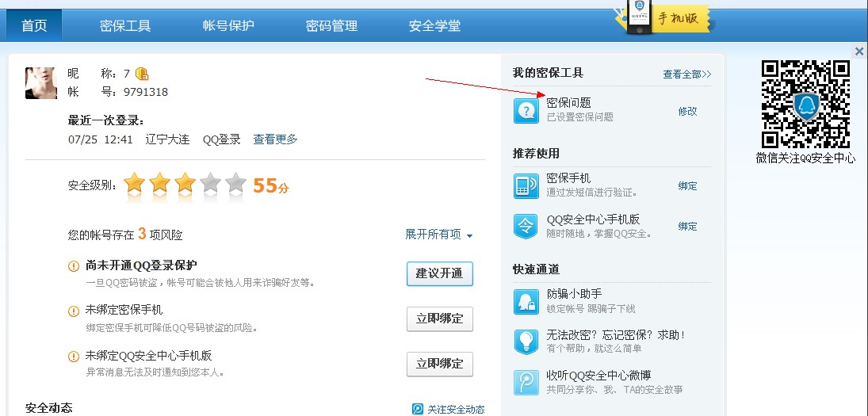Viewport: 868px width, 416px height.
Task: Open the 密保工具 menu
Action: click(125, 25)
